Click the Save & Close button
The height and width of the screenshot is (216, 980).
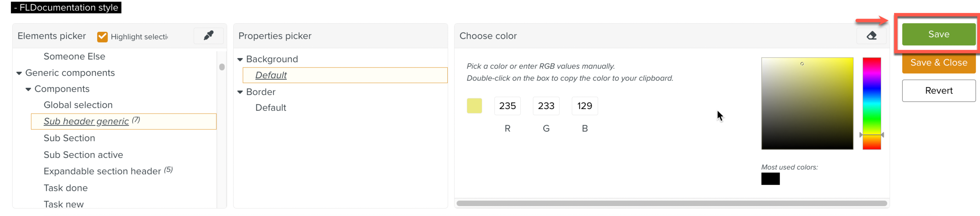pyautogui.click(x=938, y=63)
